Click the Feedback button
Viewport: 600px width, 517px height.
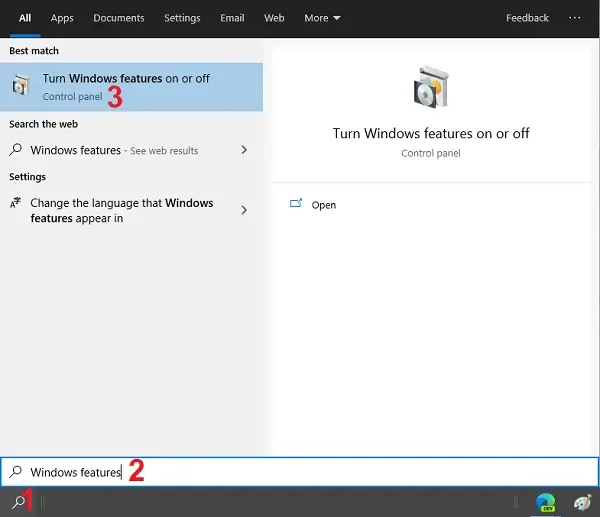527,18
